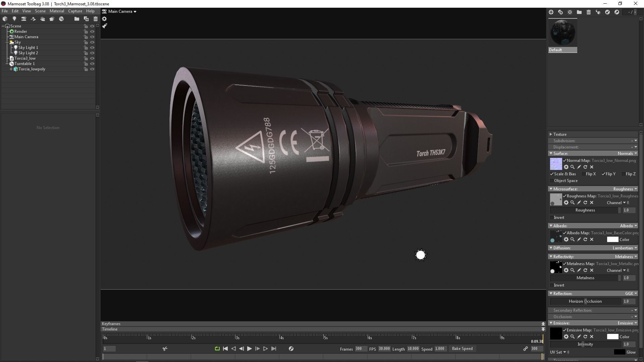This screenshot has width=644, height=362.
Task: Open the Material menu
Action: pyautogui.click(x=57, y=11)
